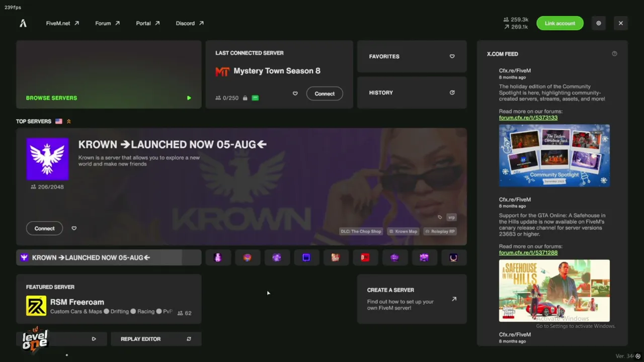Click the clock-arrow icon on the History card
The image size is (644, 362).
[x=452, y=93]
